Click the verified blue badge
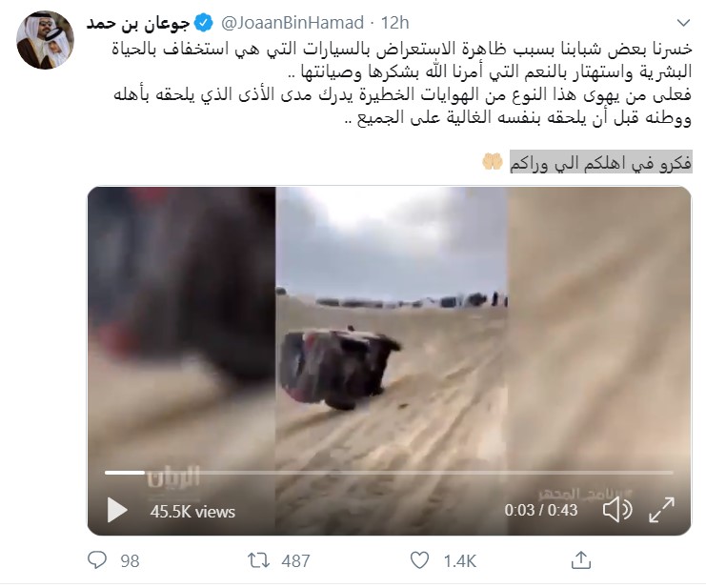 [x=204, y=23]
